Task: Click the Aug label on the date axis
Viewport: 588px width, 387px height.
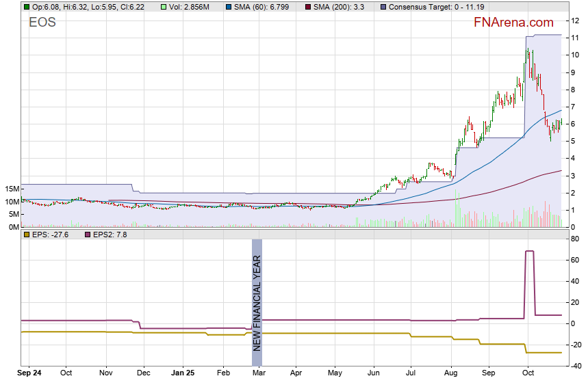Action: [x=451, y=373]
